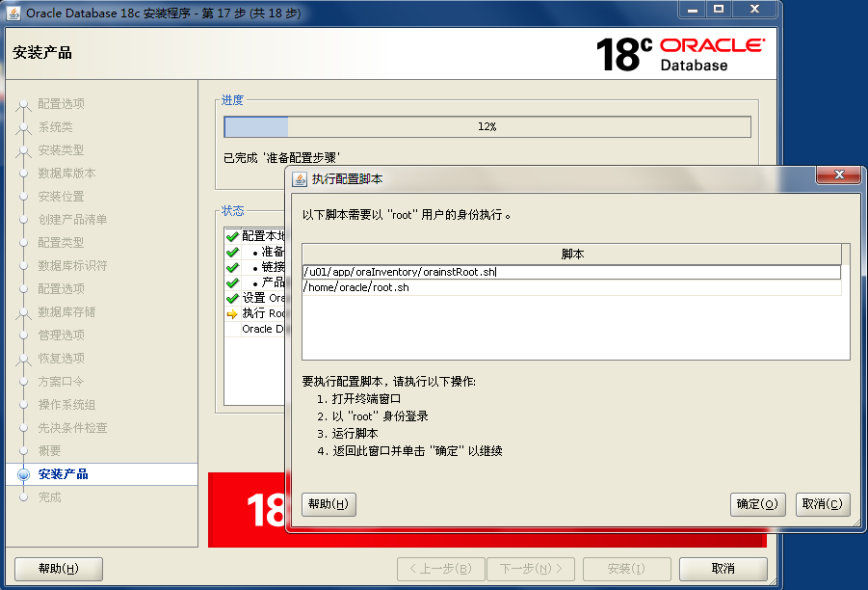This screenshot has height=590, width=868.
Task: Close the Oracle Database 18c installer window
Action: coord(754,10)
